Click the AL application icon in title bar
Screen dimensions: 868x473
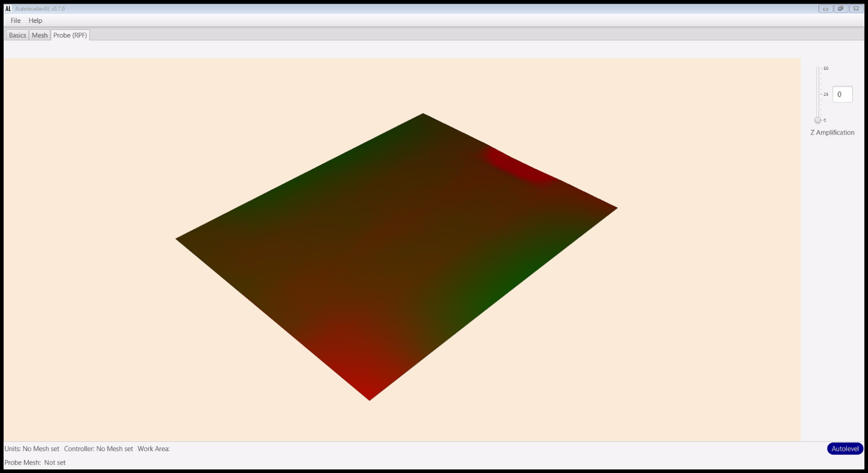tap(8, 8)
